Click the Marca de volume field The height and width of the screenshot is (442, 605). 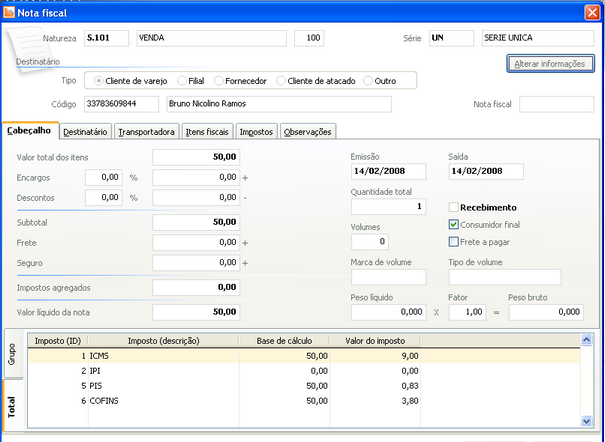click(389, 277)
